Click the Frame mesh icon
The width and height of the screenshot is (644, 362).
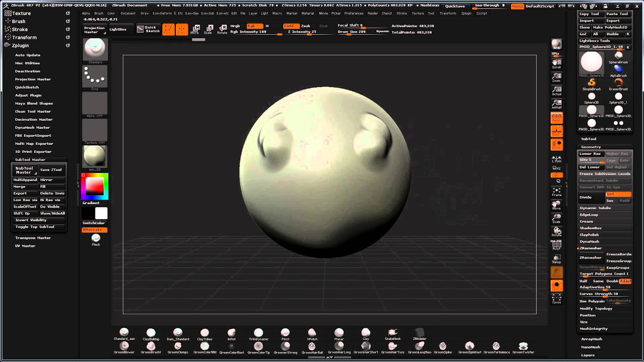tap(556, 191)
